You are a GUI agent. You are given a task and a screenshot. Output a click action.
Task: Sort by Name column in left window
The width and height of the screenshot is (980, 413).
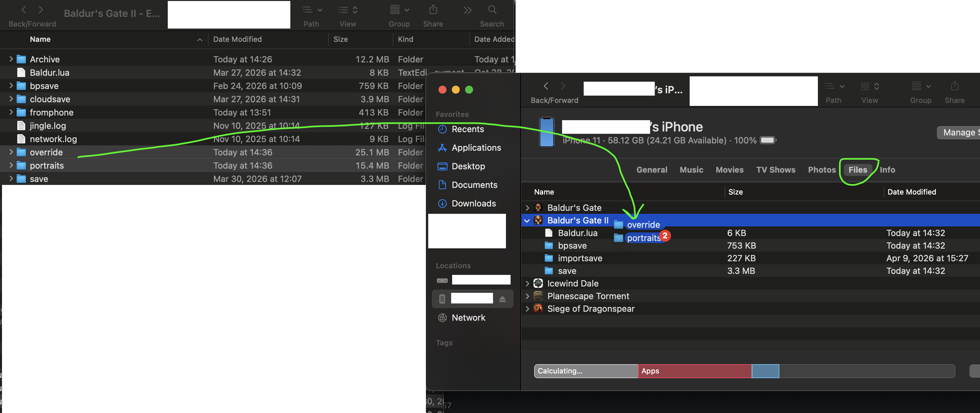[40, 39]
